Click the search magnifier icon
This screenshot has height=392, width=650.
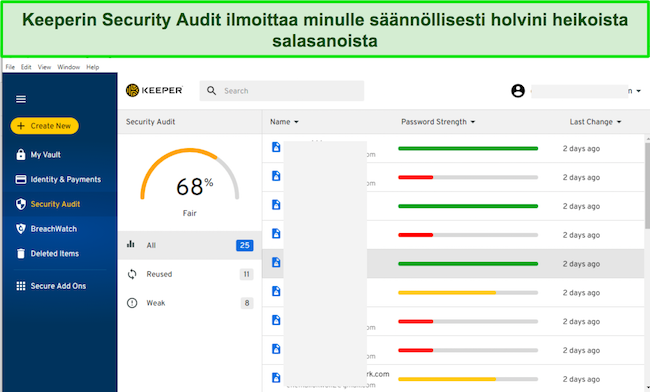(211, 91)
